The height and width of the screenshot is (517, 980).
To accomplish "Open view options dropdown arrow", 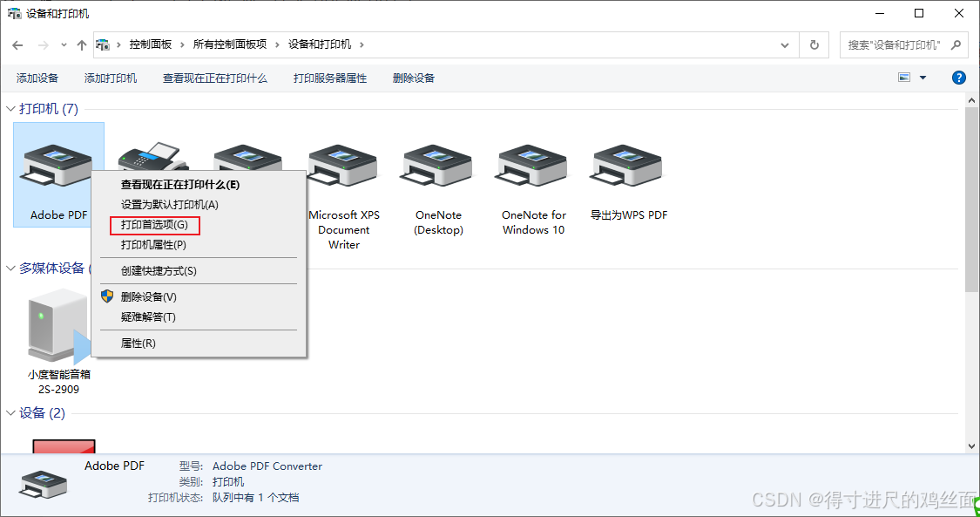I will pyautogui.click(x=923, y=78).
